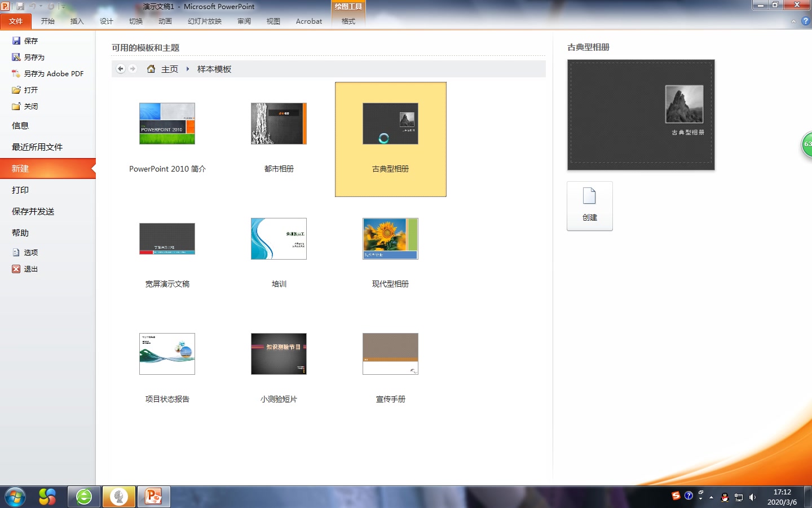This screenshot has width=812, height=508.
Task: Open the 审阅 ribbon tab
Action: (244, 21)
